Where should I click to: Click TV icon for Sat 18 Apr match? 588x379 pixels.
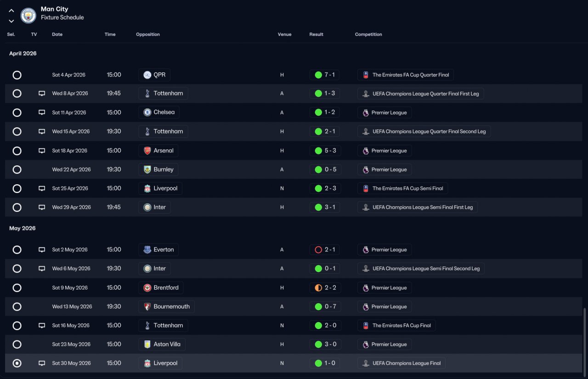(42, 151)
